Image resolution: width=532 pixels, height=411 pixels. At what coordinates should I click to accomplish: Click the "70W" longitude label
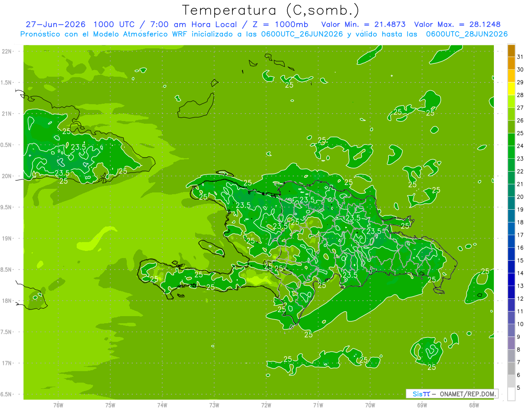pyautogui.click(x=370, y=405)
